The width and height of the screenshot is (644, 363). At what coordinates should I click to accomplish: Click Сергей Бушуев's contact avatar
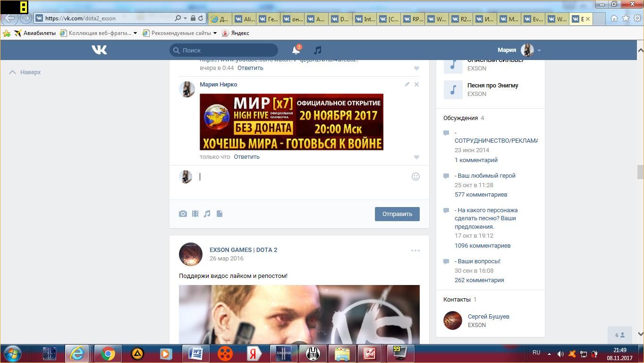pos(452,320)
